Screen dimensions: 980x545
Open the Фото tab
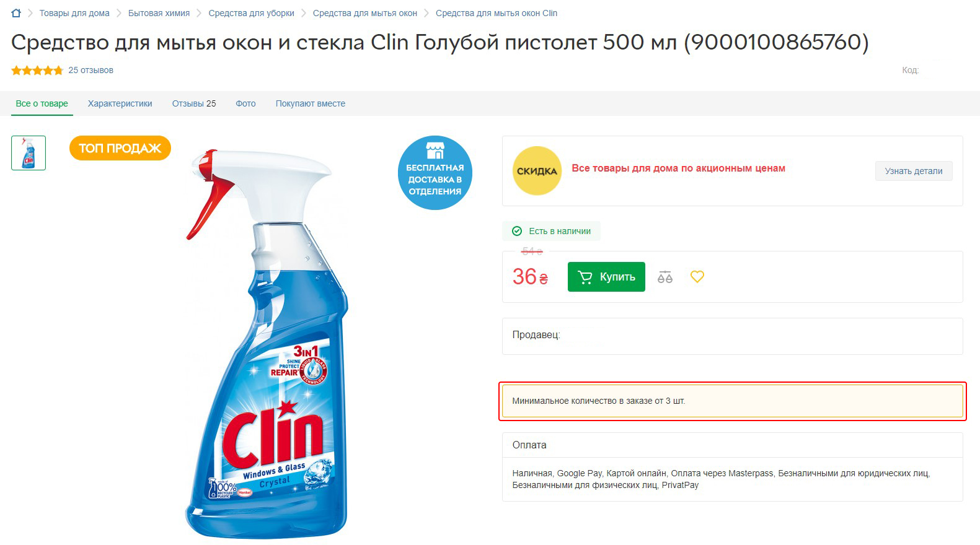(245, 103)
